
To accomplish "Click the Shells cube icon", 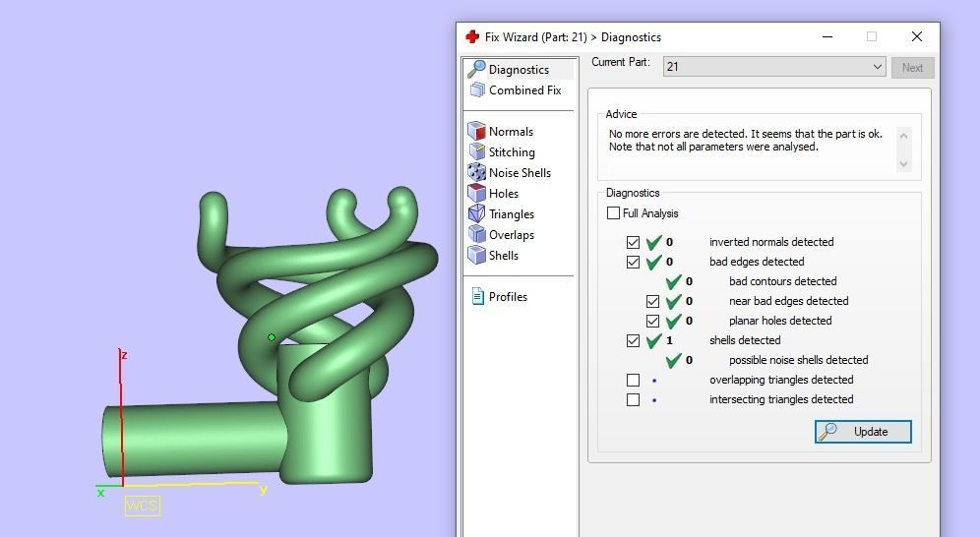I will click(477, 255).
